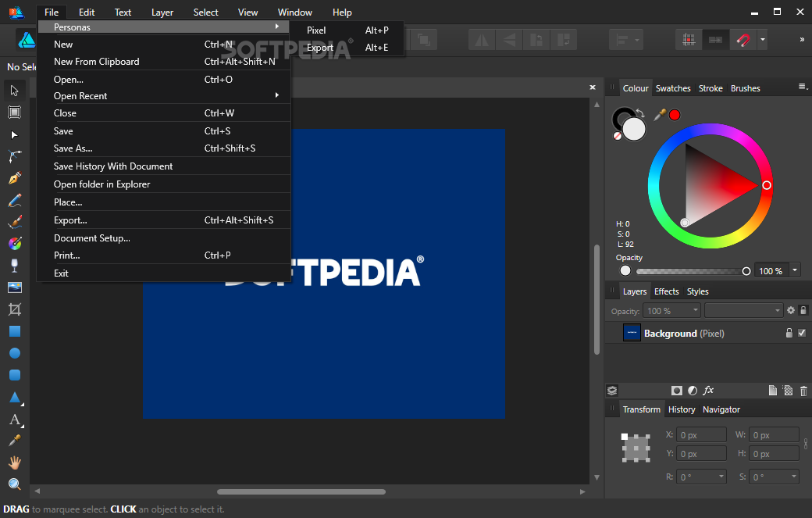
Task: Swap stroke and fill colours
Action: coord(640,113)
